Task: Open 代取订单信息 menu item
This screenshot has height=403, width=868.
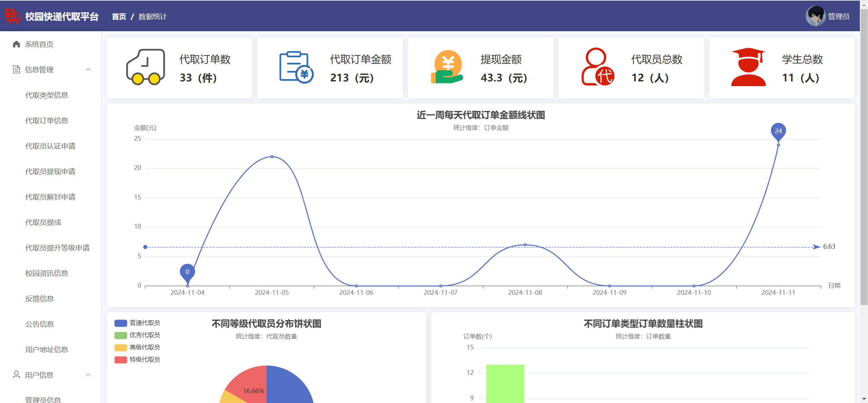Action: pyautogui.click(x=47, y=120)
